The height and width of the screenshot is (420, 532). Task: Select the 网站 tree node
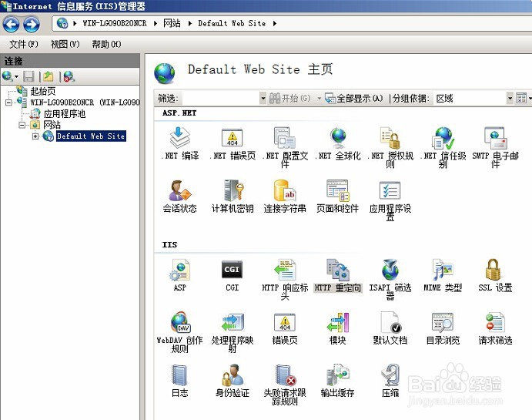pos(52,125)
